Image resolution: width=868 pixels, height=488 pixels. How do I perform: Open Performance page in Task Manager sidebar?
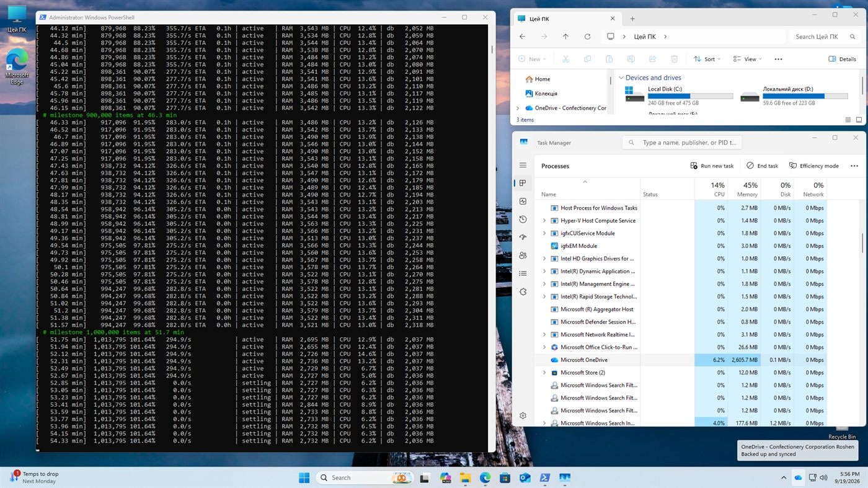[523, 201]
